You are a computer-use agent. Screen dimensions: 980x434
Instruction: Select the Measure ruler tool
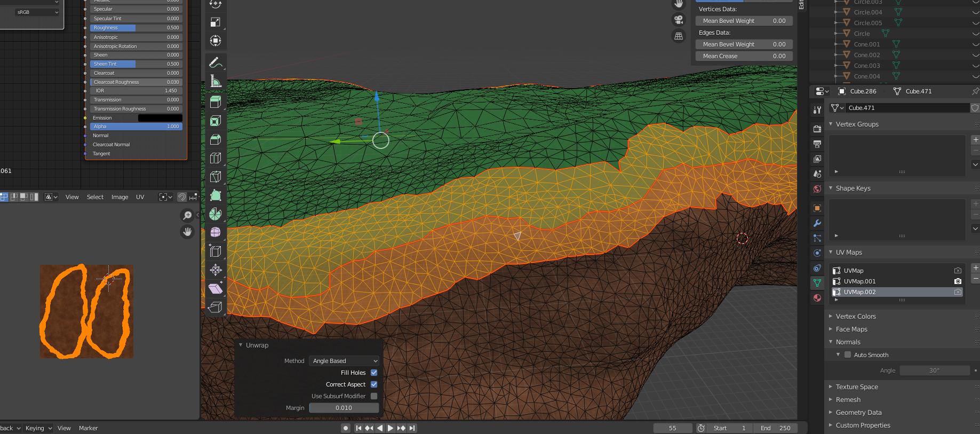pos(216,81)
